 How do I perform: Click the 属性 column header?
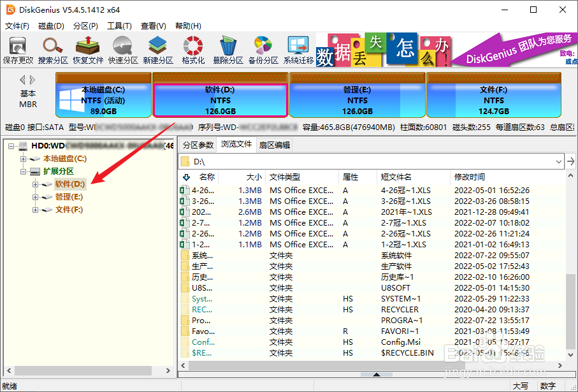358,177
